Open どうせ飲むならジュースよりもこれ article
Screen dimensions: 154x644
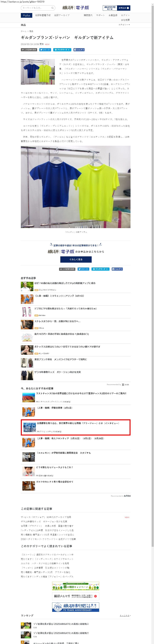(x=54, y=467)
